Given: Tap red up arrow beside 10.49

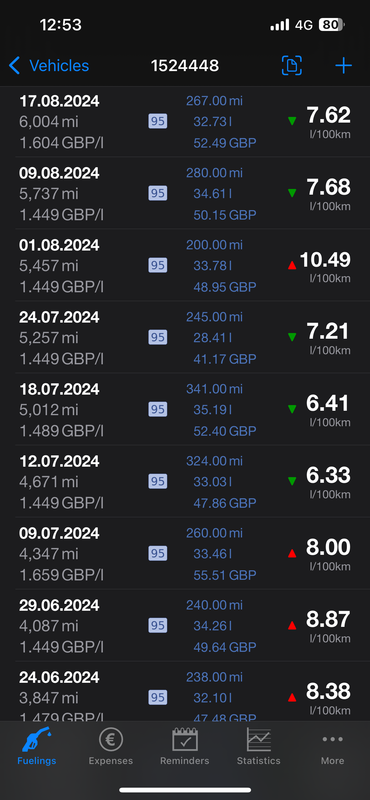Looking at the screenshot, I should [292, 265].
